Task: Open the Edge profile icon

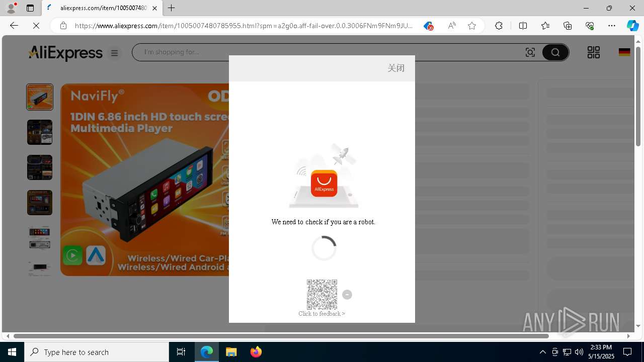Action: coord(11,8)
